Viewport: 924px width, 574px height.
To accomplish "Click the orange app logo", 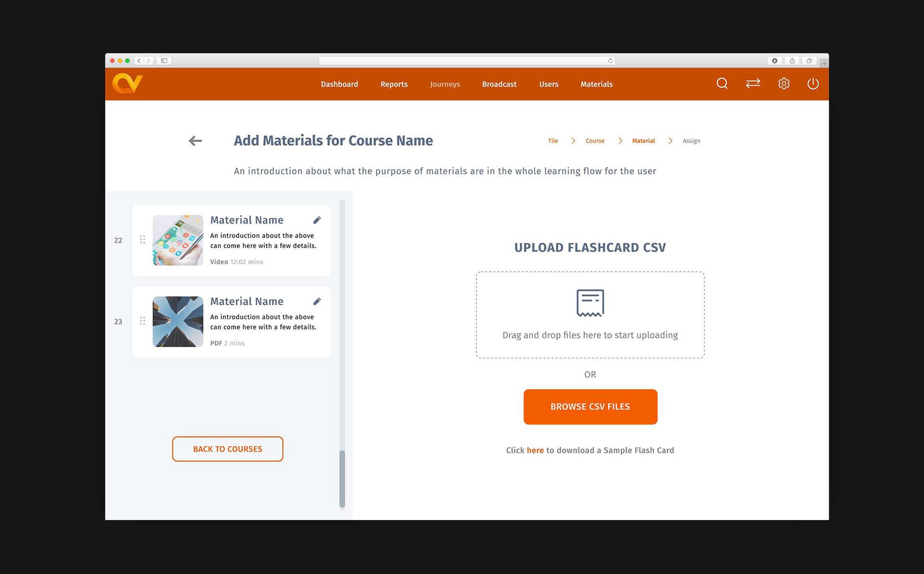I will pyautogui.click(x=128, y=83).
